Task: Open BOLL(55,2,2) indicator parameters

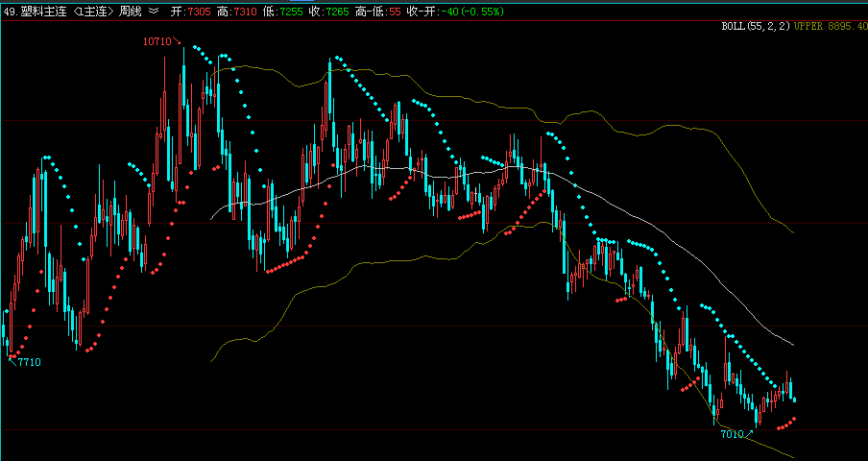Action: tap(756, 26)
